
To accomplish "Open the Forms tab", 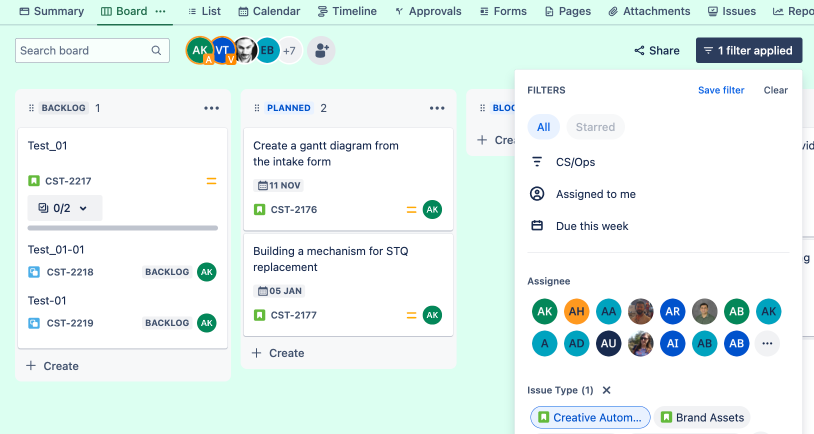I will (x=503, y=11).
